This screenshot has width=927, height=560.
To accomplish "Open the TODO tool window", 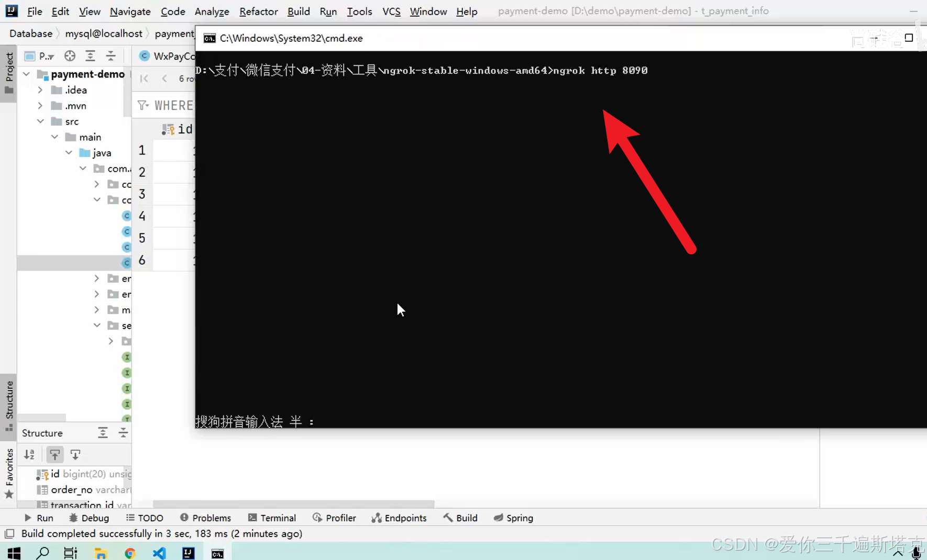I will click(x=145, y=518).
